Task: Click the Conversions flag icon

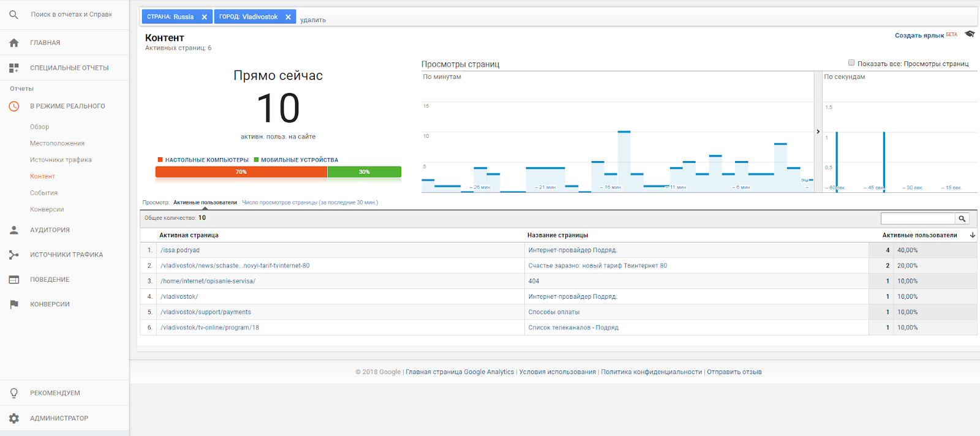Action: click(13, 304)
